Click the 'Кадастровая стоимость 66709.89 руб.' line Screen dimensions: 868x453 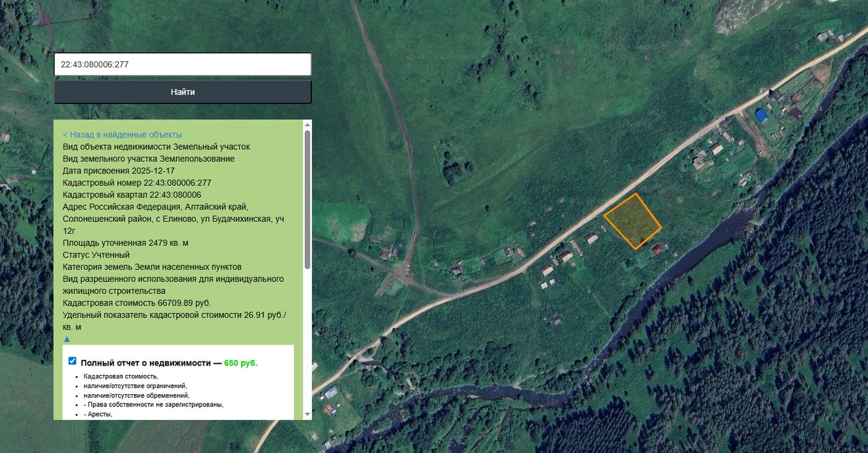coord(137,303)
